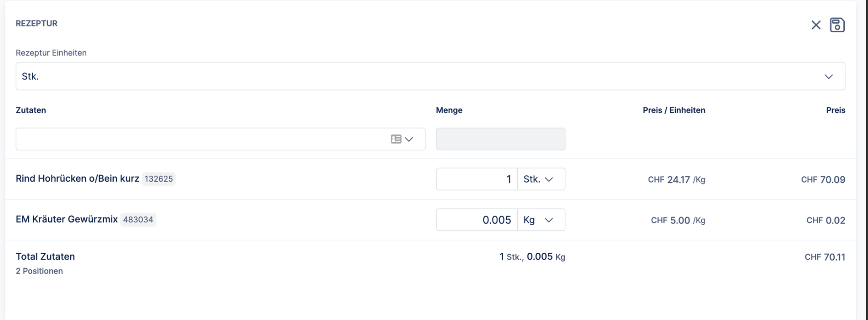
Task: Edit quantity 0.005 for Kräuter Gewürzmix
Action: pyautogui.click(x=476, y=220)
